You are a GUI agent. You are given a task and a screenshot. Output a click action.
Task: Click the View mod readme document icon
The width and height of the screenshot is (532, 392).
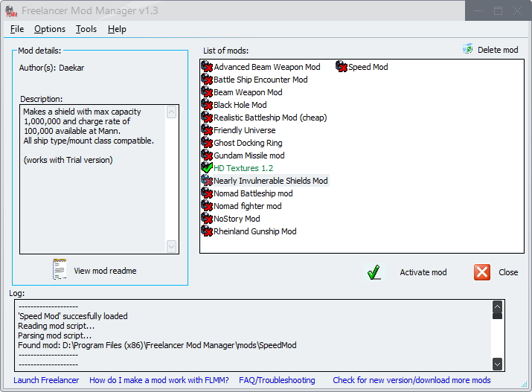pos(60,270)
